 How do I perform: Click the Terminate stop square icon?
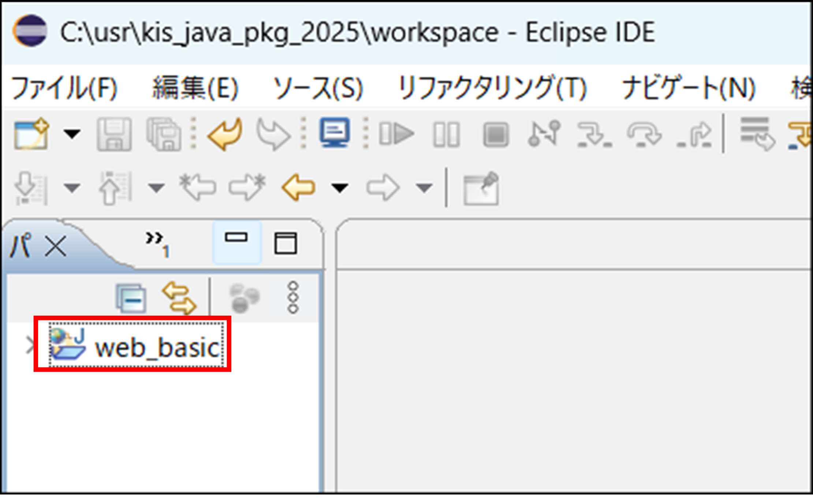point(496,134)
